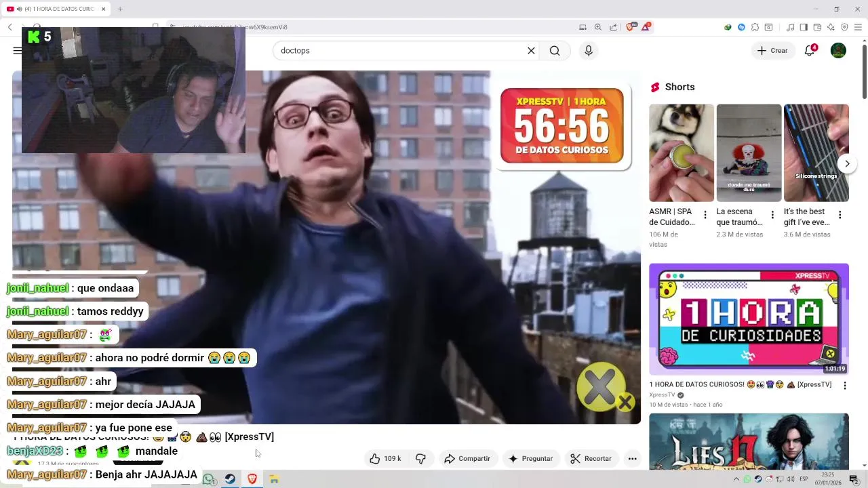Show hidden tray icons chevron

point(736,479)
